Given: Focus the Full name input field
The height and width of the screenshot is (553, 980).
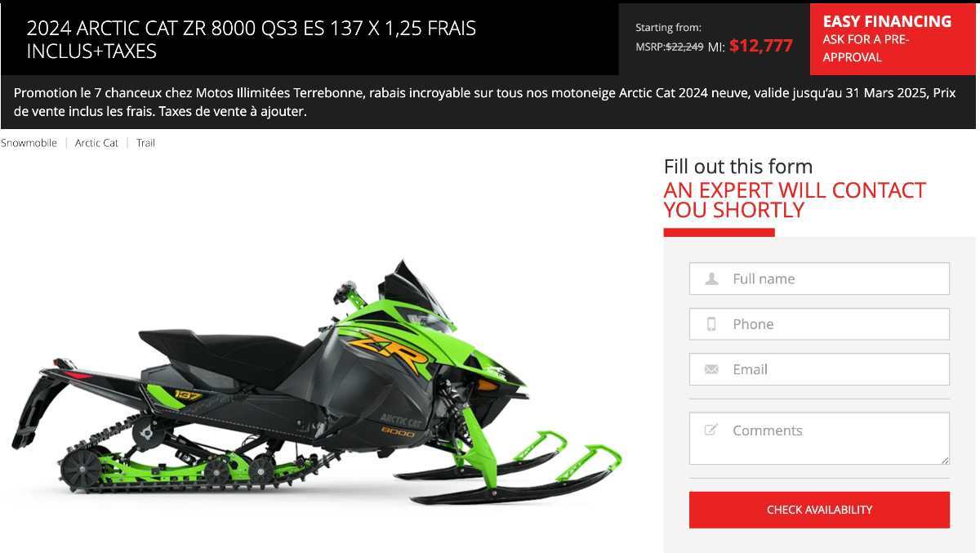Looking at the screenshot, I should point(819,279).
